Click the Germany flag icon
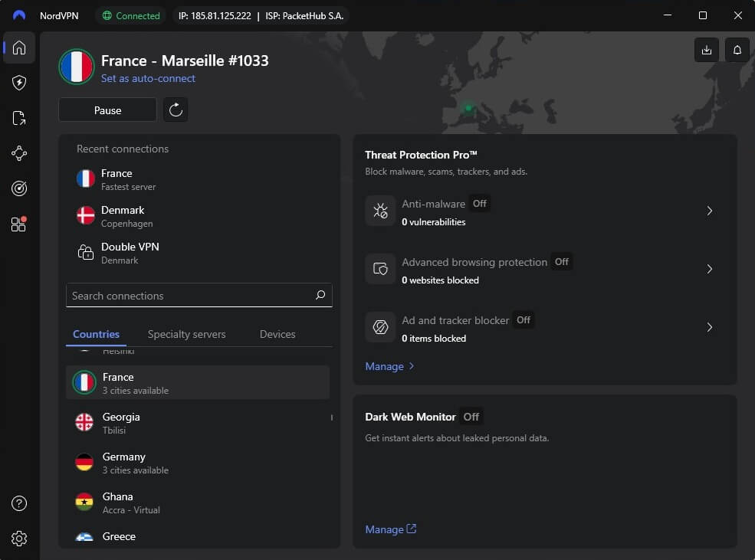755x560 pixels. [x=84, y=463]
